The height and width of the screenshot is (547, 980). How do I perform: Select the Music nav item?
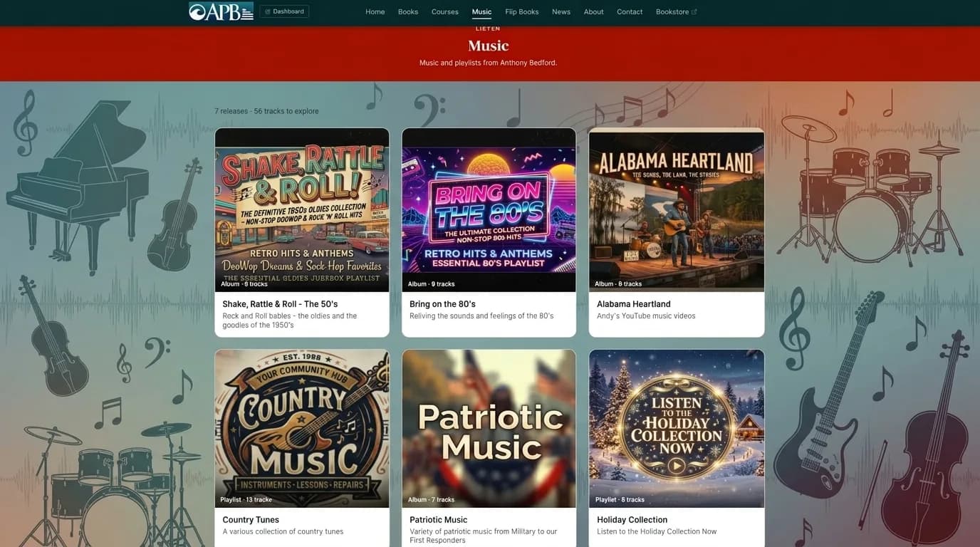click(x=481, y=11)
